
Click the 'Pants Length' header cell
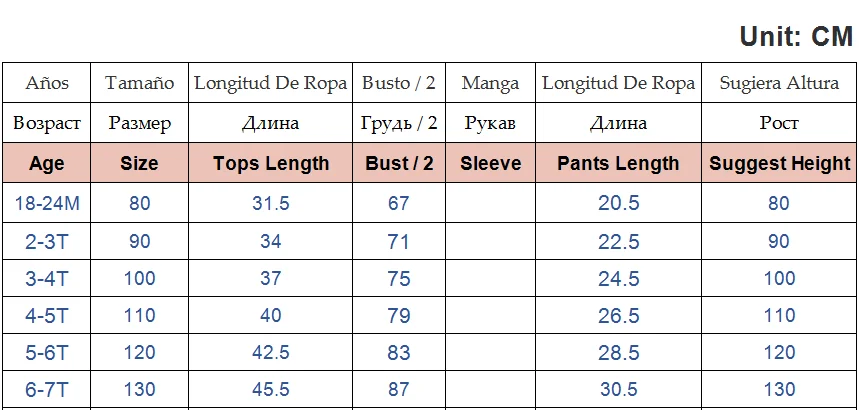coord(618,164)
